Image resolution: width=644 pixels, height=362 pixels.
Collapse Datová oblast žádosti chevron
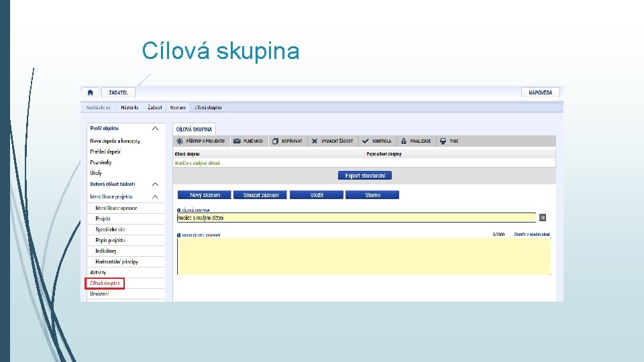155,184
